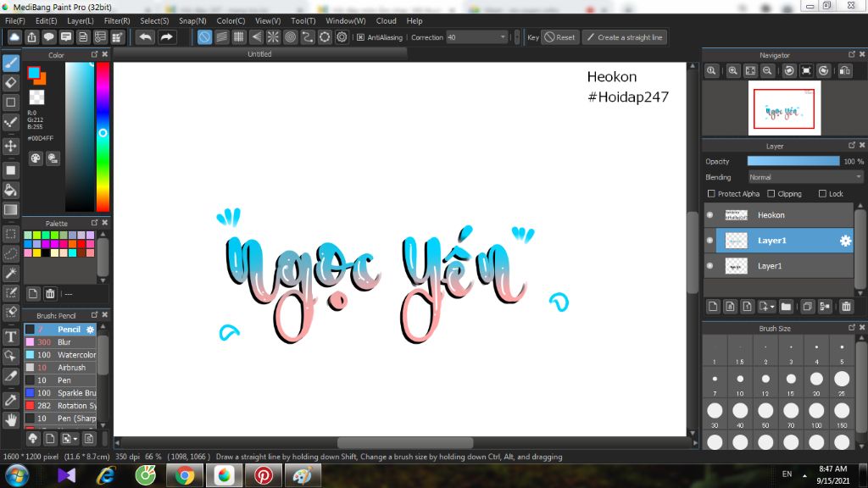Click Windows Start button
Viewport: 868px width, 488px height.
17,476
